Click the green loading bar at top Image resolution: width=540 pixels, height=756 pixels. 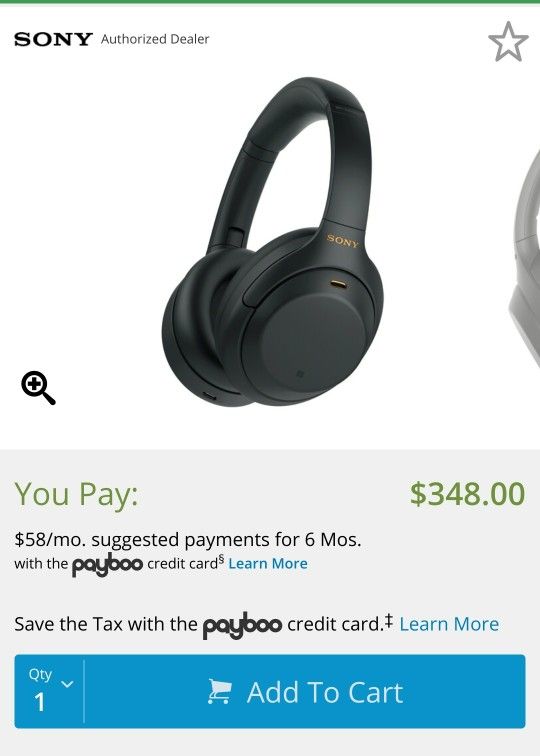(x=270, y=1)
